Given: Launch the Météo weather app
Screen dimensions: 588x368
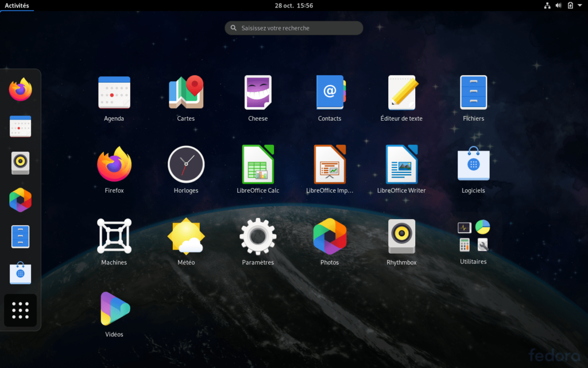Looking at the screenshot, I should [186, 236].
